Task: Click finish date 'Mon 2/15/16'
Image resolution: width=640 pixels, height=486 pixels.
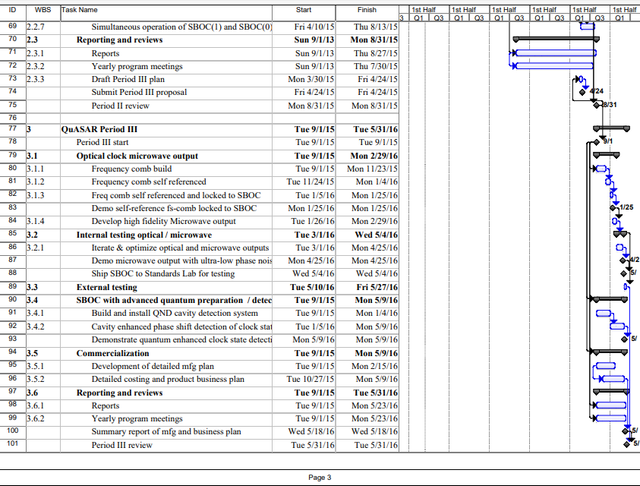Action: pos(374,366)
